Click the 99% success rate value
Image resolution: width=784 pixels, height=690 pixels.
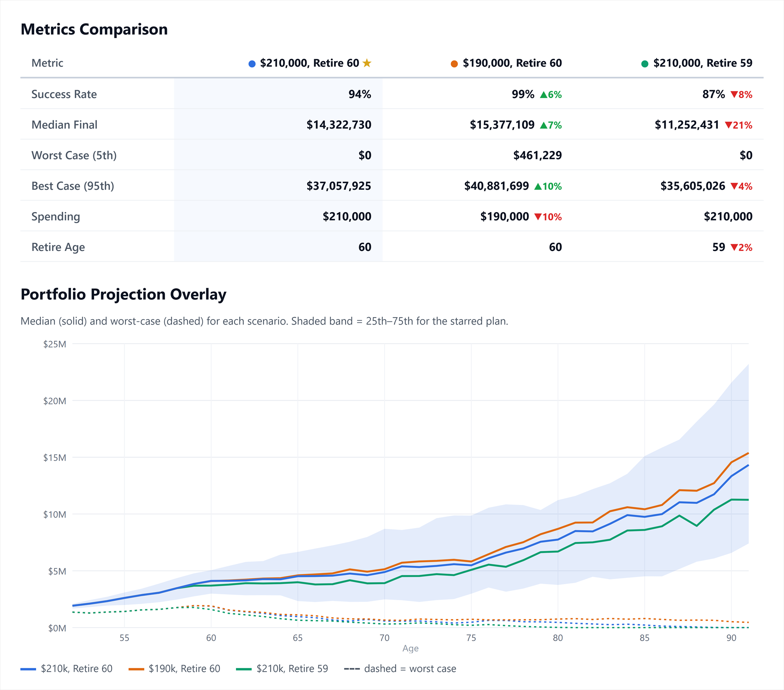(x=523, y=94)
